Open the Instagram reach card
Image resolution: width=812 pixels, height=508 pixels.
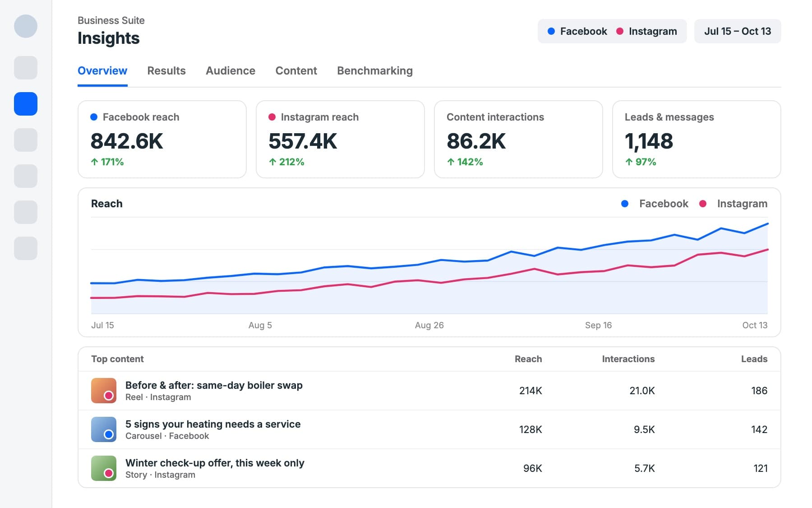[x=340, y=139]
